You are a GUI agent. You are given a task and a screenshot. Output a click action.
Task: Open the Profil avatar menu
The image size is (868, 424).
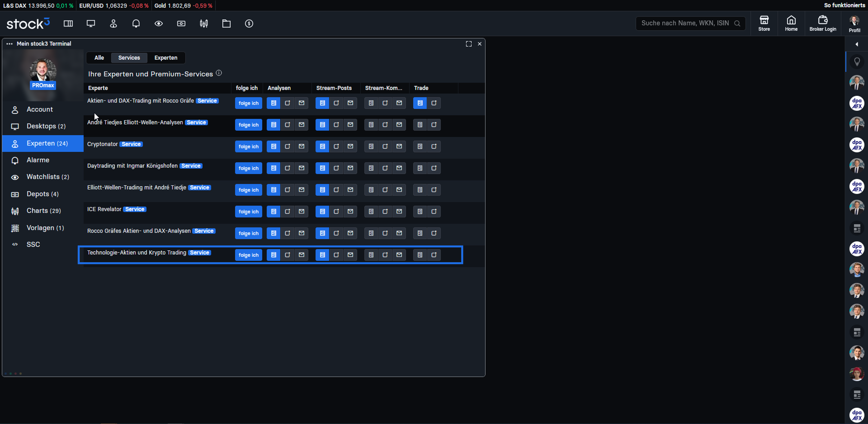[854, 24]
